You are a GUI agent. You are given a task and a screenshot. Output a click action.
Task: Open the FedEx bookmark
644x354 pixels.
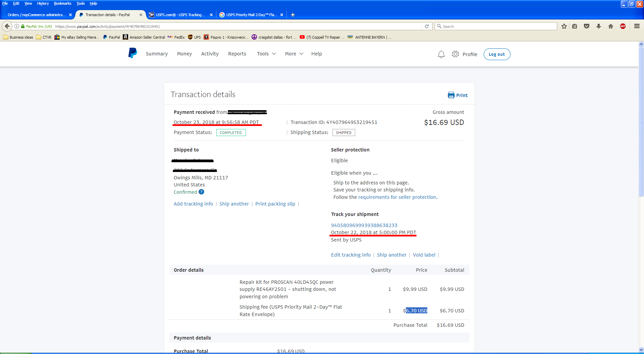tap(176, 37)
